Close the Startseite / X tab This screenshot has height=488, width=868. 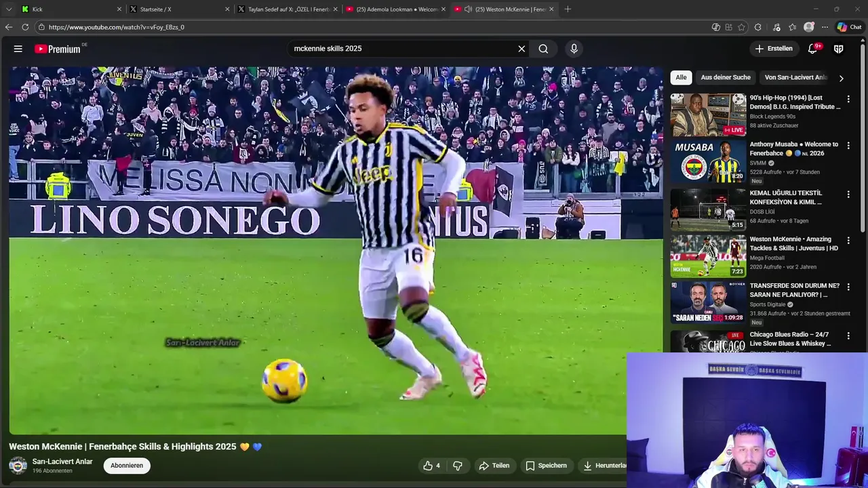[x=227, y=9]
